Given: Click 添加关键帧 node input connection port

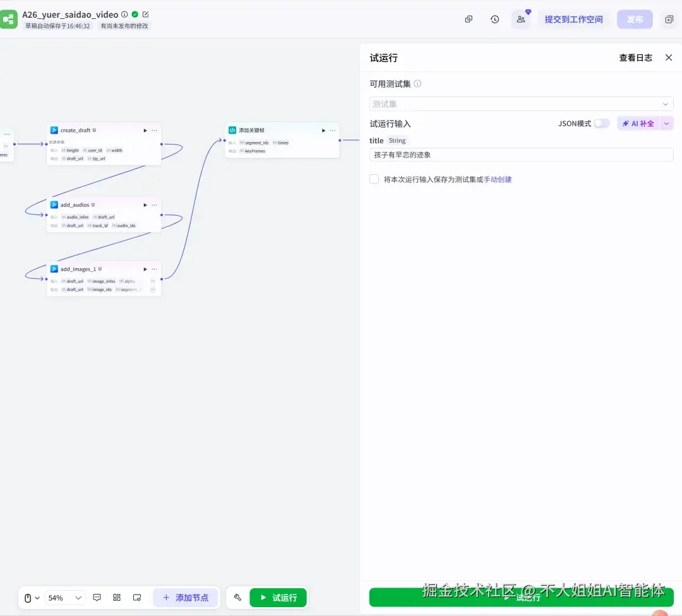Looking at the screenshot, I should pyautogui.click(x=225, y=140).
